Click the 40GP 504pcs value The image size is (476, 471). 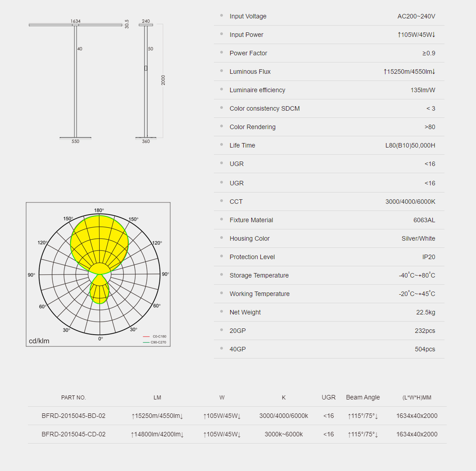coord(425,349)
